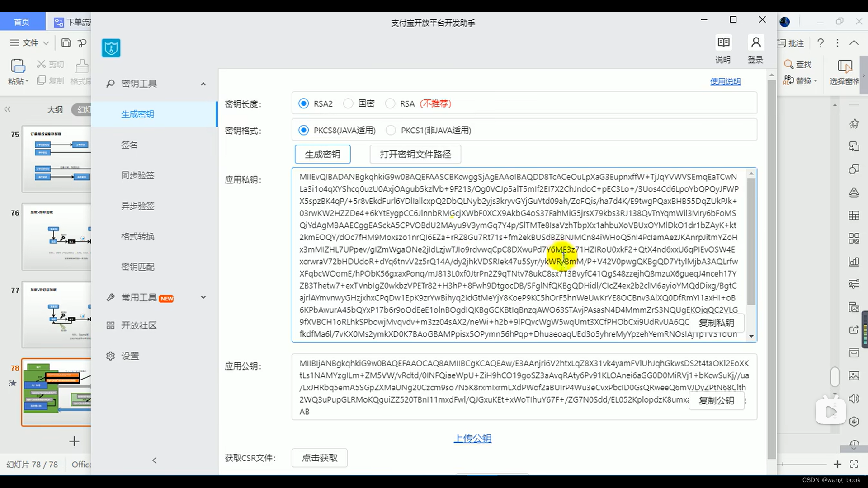Click the 开放社区 grid icon
The height and width of the screenshot is (488, 868).
click(x=110, y=325)
